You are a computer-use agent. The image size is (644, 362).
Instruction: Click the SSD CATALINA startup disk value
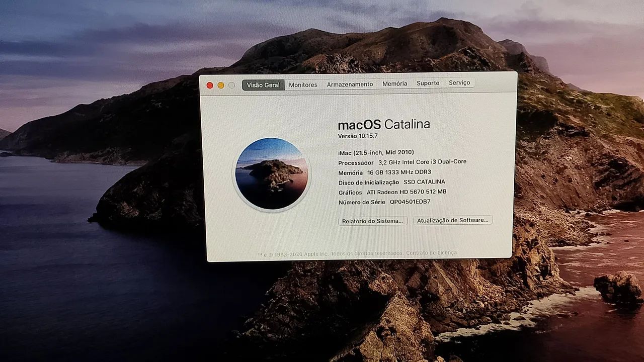424,182
